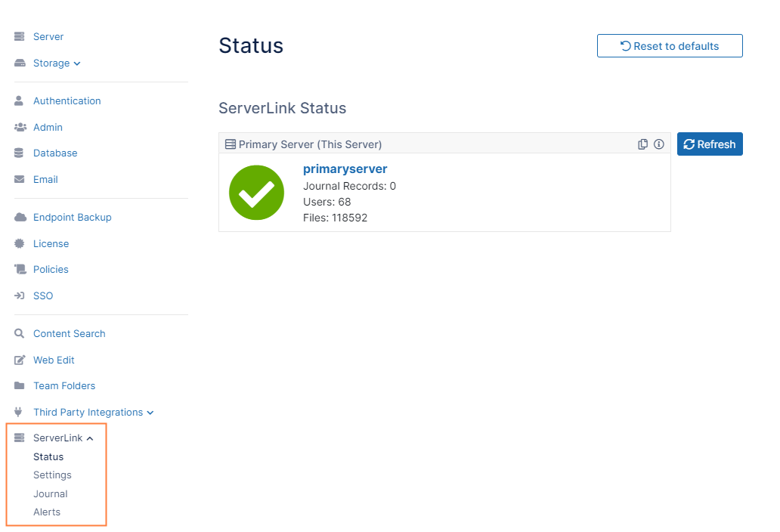Click the Team Folders folder icon
This screenshot has height=532, width=780.
20,386
